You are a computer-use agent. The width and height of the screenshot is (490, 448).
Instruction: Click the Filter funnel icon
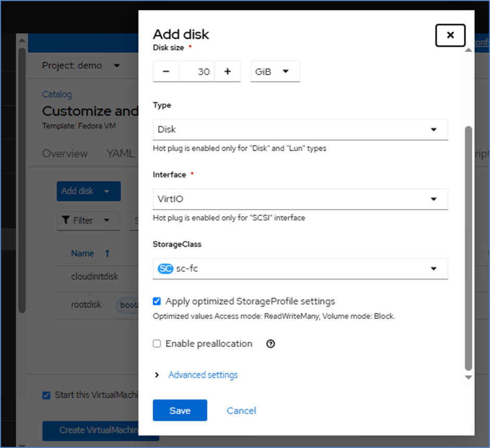click(x=65, y=220)
